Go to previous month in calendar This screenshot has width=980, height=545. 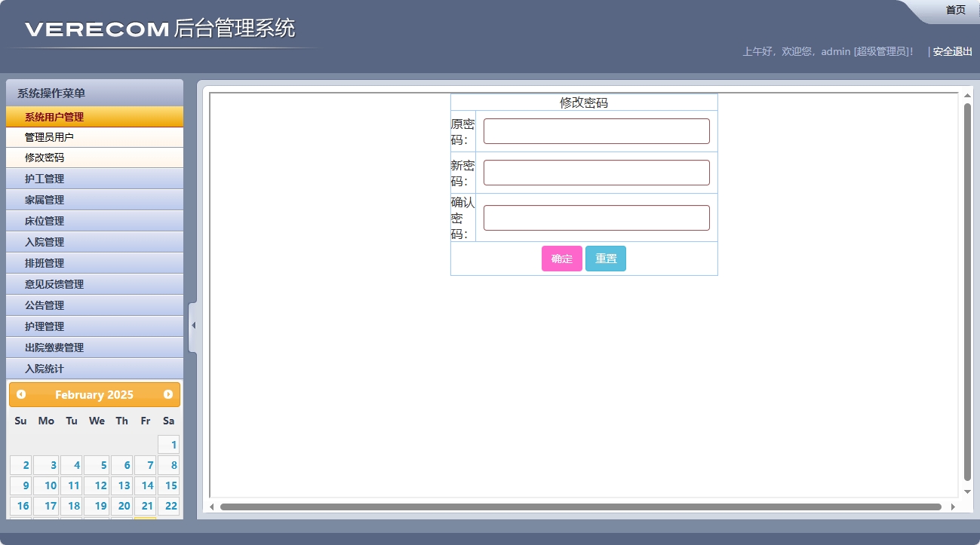[21, 394]
